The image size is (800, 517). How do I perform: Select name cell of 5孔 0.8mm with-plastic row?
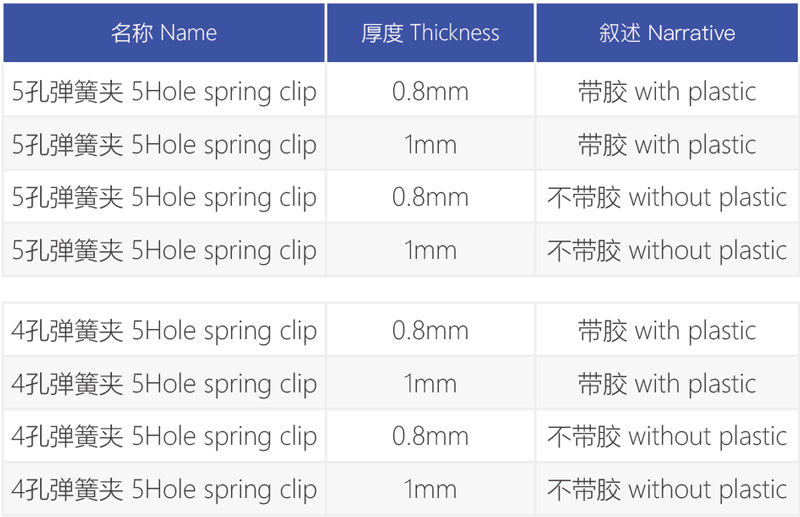click(164, 91)
